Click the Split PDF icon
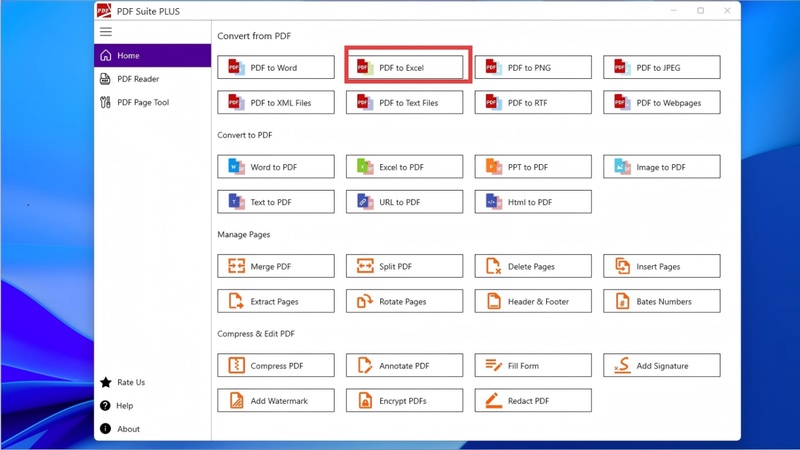 365,266
